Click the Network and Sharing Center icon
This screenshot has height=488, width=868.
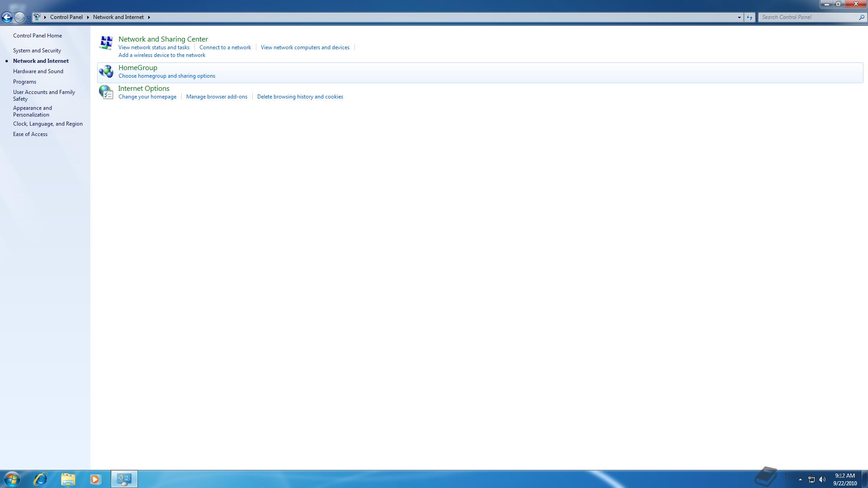(x=106, y=43)
